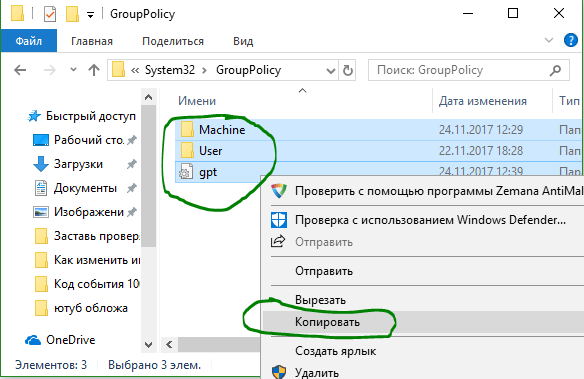The width and height of the screenshot is (584, 379).
Task: Unpin Загрузки with its pin icon
Action: [x=132, y=164]
